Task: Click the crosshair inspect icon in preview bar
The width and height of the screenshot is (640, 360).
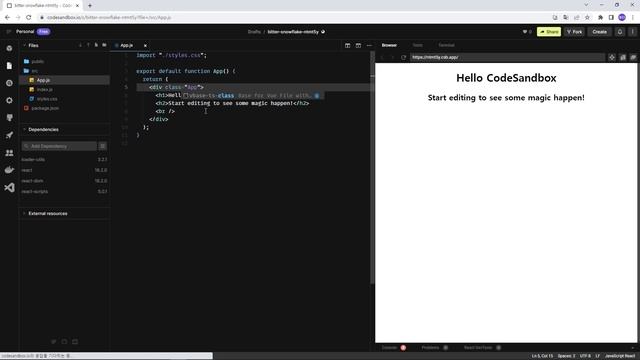Action: coord(612,58)
